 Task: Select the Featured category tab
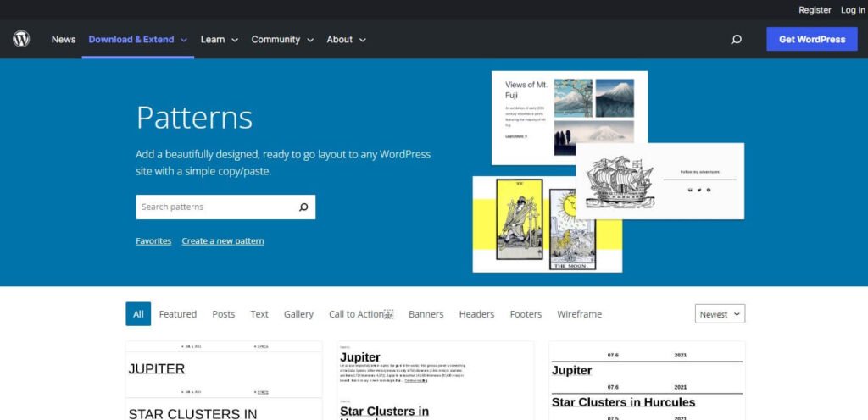[178, 314]
